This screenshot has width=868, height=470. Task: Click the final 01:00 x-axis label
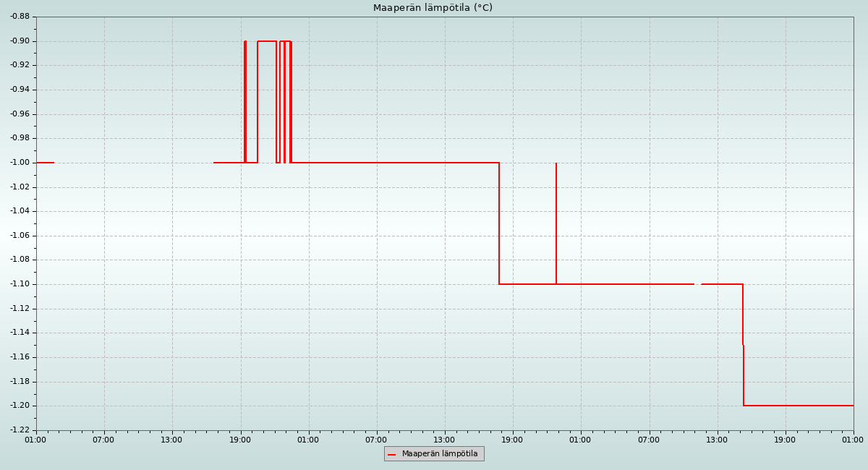click(853, 440)
